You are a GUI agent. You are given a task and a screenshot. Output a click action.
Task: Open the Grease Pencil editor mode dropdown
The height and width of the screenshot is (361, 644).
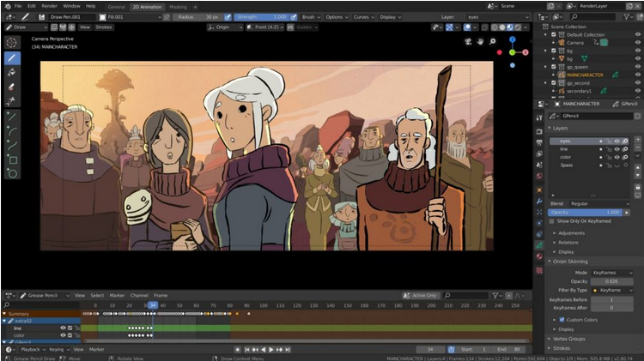pyautogui.click(x=45, y=295)
